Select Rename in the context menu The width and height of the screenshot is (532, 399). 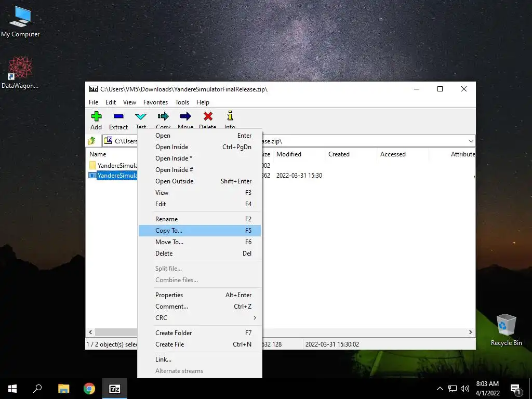coord(200,219)
